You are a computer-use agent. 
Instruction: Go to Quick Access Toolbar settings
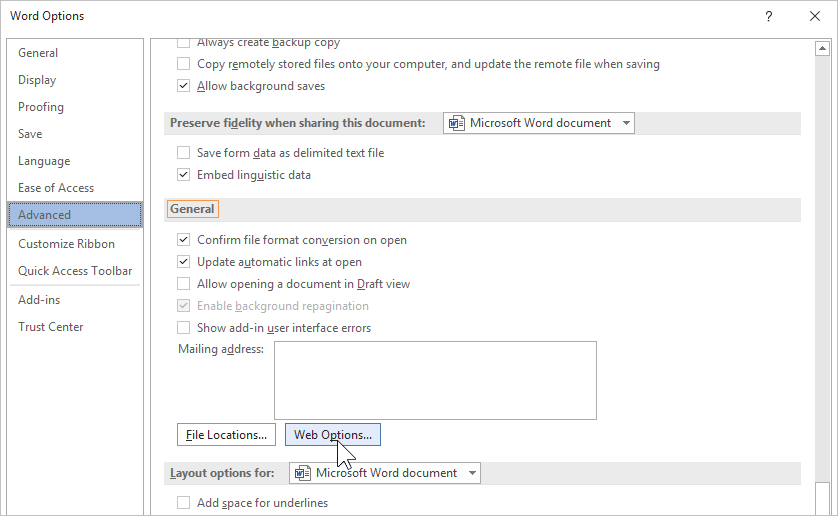coord(75,271)
